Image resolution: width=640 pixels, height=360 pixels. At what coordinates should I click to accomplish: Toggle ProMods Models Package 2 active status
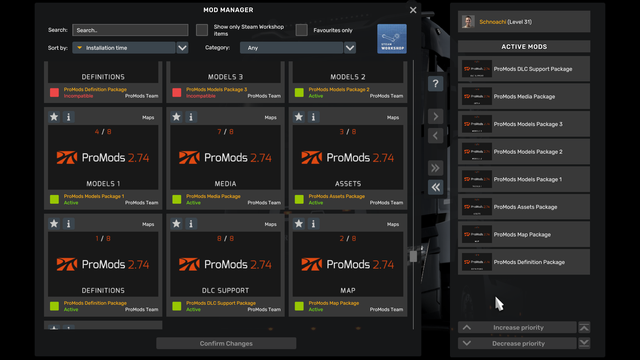point(299,92)
